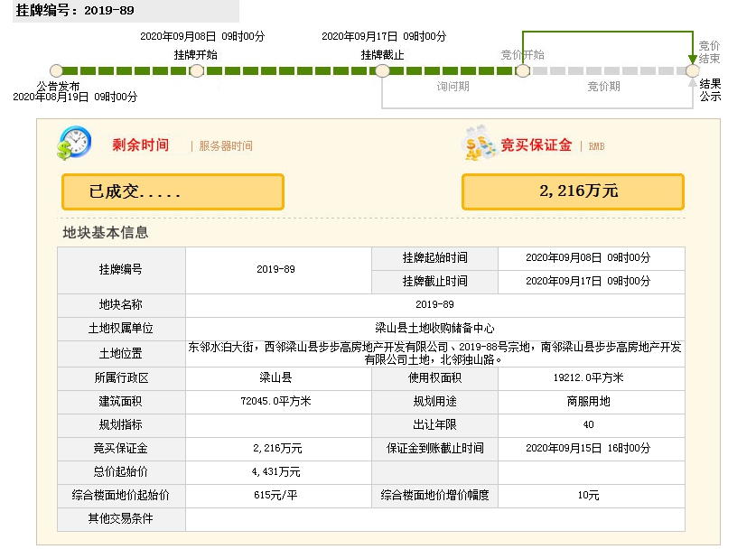Click the 剩余时间 heading
Image resolution: width=756 pixels, height=549 pixels.
click(x=141, y=144)
